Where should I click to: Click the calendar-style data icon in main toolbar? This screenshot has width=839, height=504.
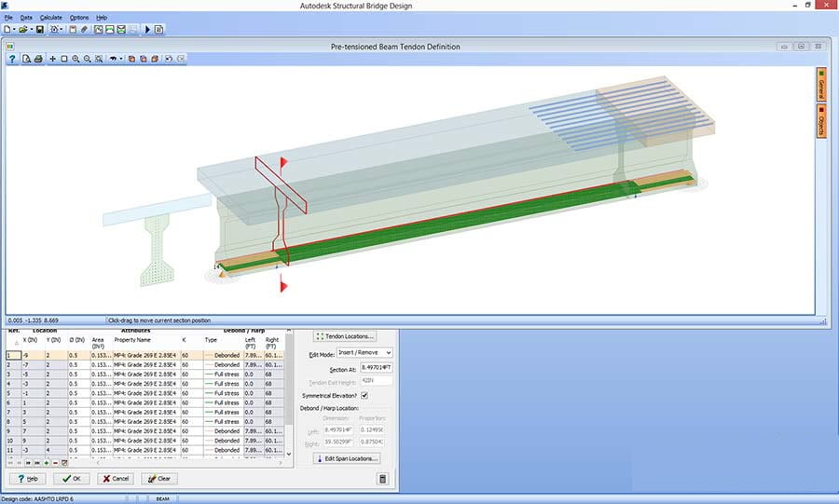73,30
